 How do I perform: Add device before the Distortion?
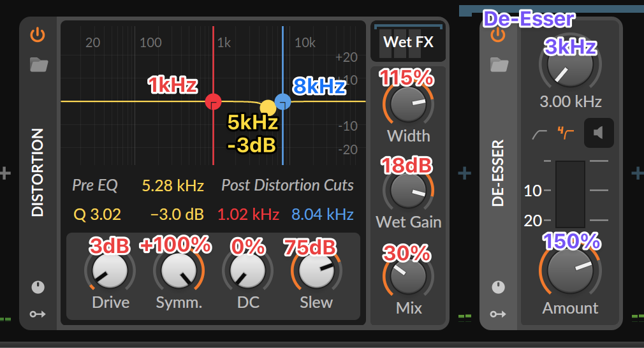[5, 173]
